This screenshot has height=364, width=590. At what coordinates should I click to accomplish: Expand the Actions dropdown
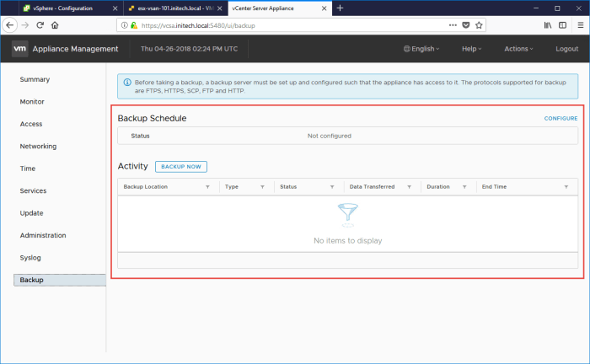click(518, 49)
